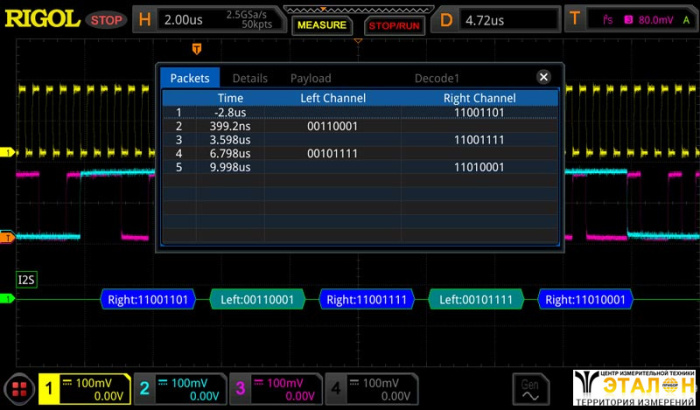This screenshot has height=410, width=700.
Task: Click the orange trigger position marker
Action: (x=198, y=47)
